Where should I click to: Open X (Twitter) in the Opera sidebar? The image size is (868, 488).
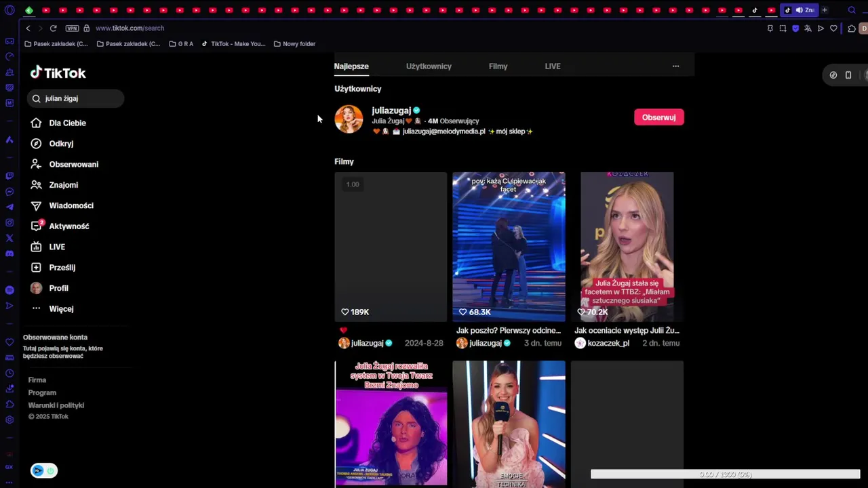pos(9,238)
